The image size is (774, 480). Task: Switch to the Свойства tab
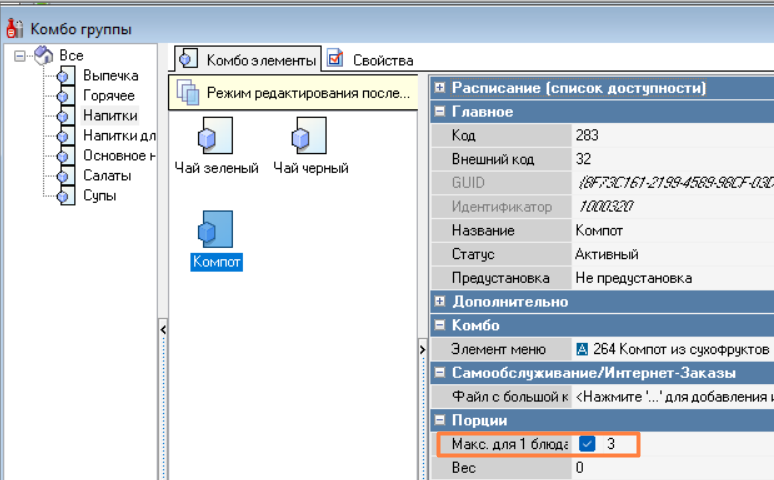coord(368,60)
